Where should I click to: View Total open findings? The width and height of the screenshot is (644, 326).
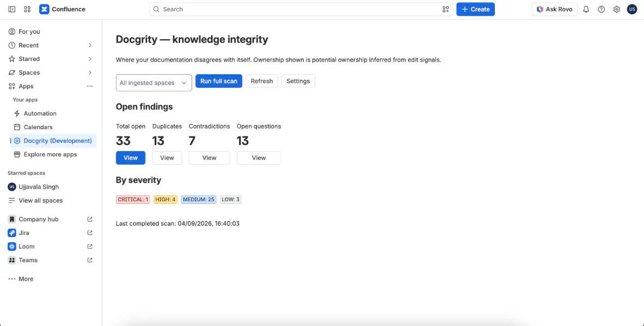[131, 158]
